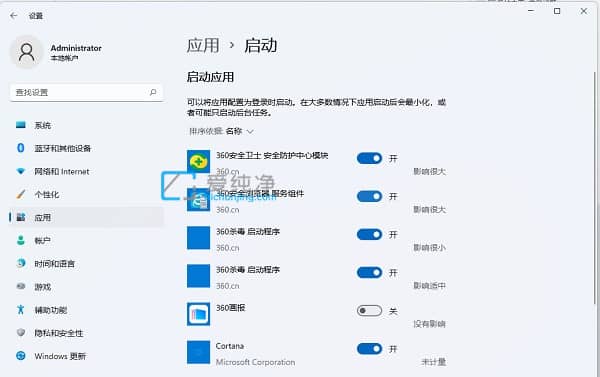
Task: Click the Windows 更新 sync icon
Action: coord(21,356)
